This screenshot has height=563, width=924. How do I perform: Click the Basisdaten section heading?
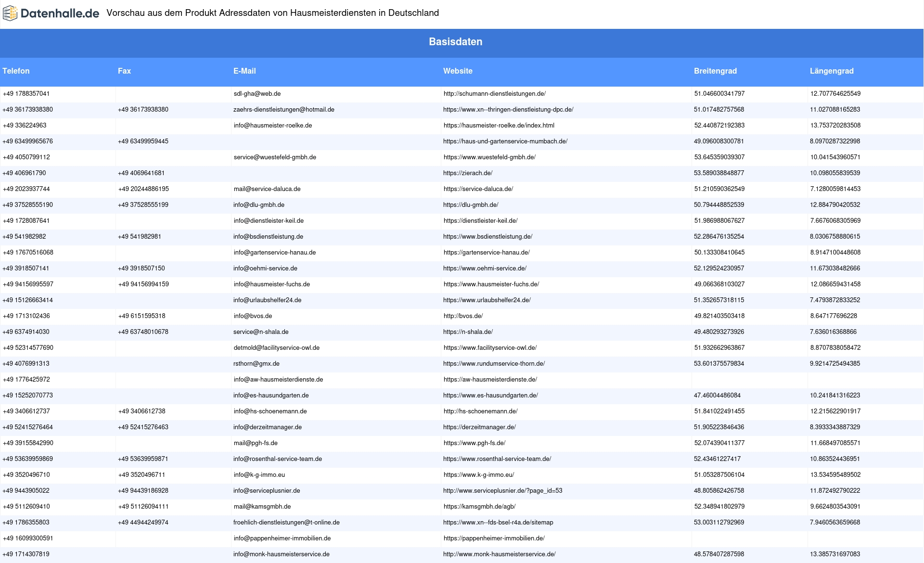coord(455,42)
